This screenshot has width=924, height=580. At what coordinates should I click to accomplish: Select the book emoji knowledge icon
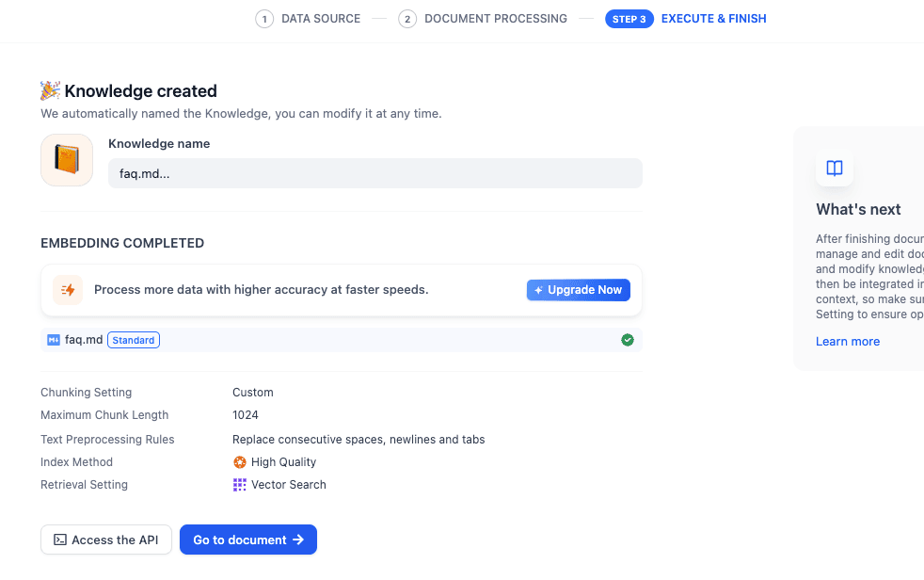pyautogui.click(x=66, y=159)
